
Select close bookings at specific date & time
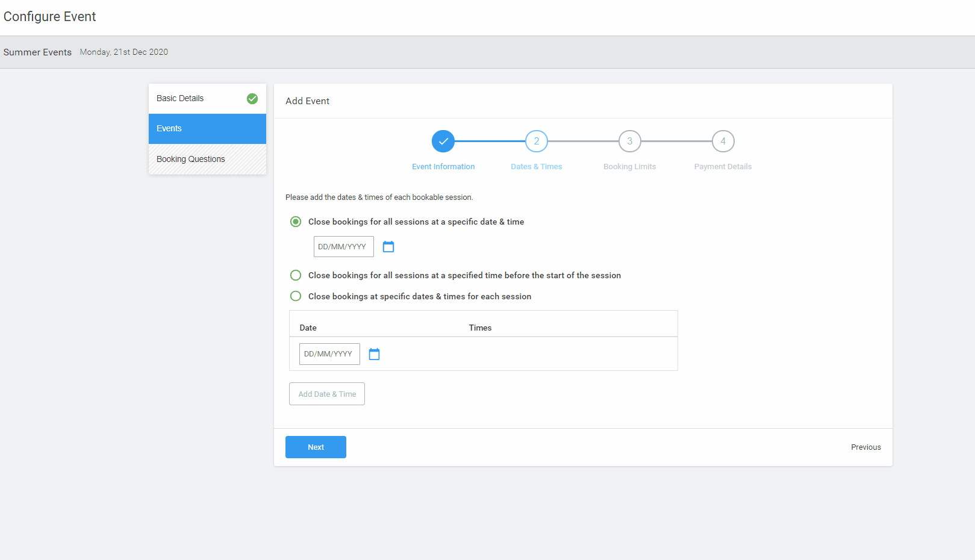tap(296, 222)
